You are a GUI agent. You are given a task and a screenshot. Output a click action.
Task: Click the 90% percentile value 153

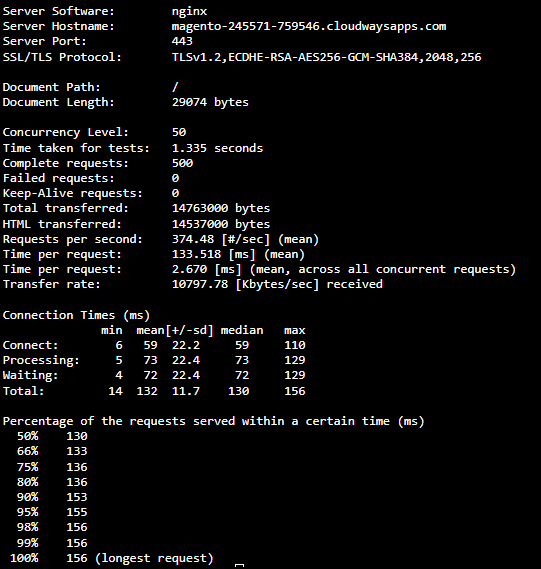77,497
